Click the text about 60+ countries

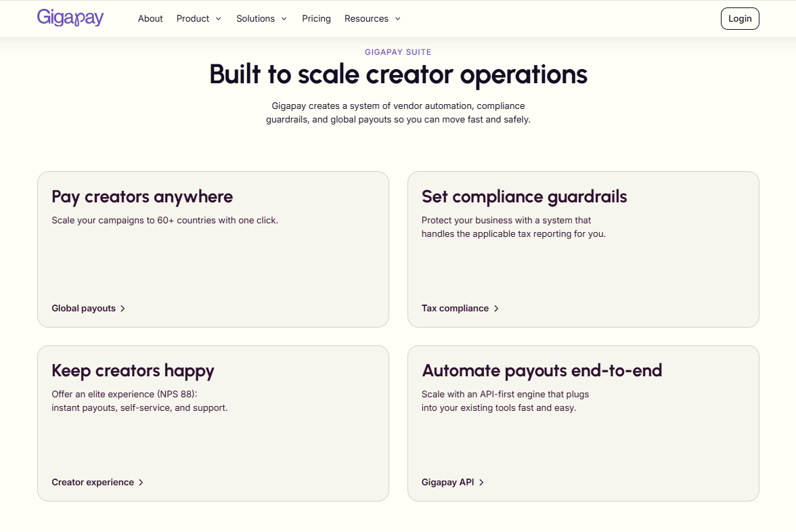[x=165, y=221]
